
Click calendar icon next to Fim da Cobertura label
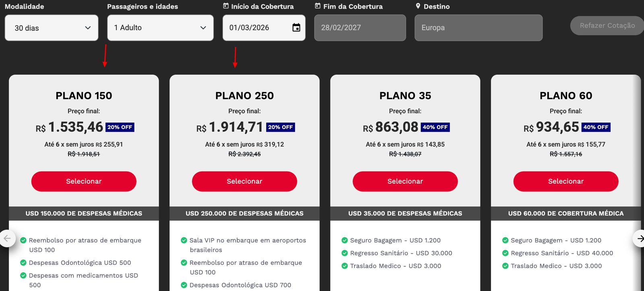coord(318,6)
